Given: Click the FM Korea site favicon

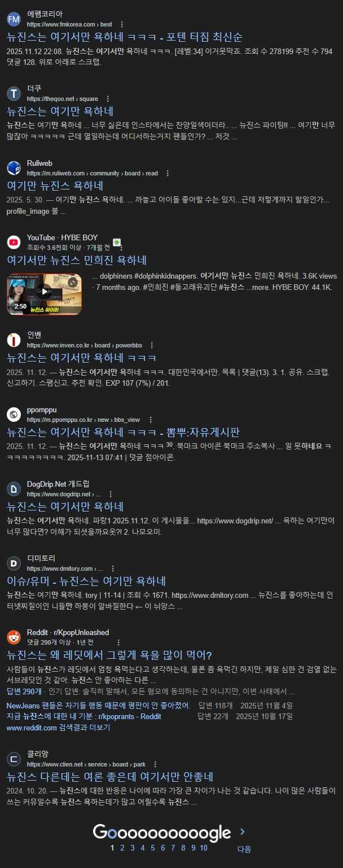Looking at the screenshot, I should point(14,19).
